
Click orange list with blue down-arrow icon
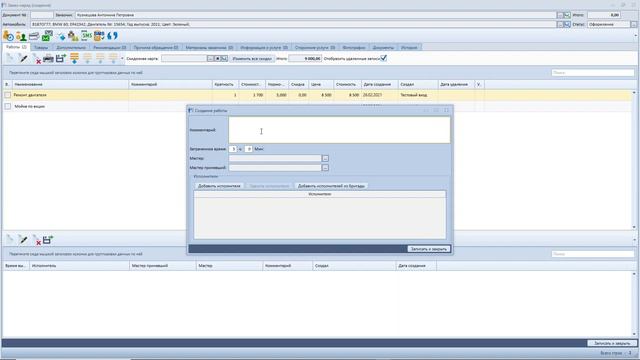coord(74,58)
